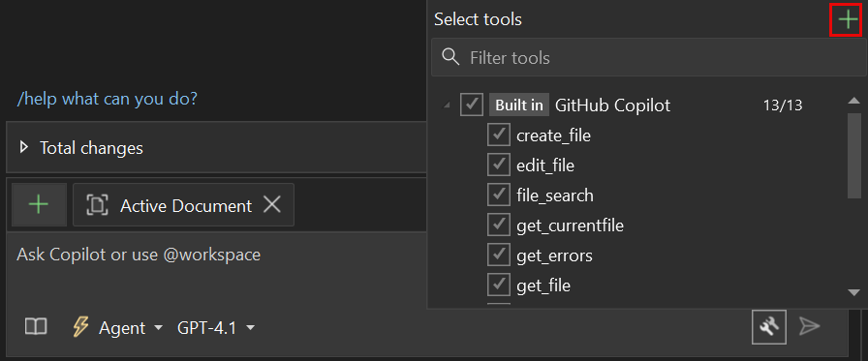Click the get_file label

pos(543,286)
